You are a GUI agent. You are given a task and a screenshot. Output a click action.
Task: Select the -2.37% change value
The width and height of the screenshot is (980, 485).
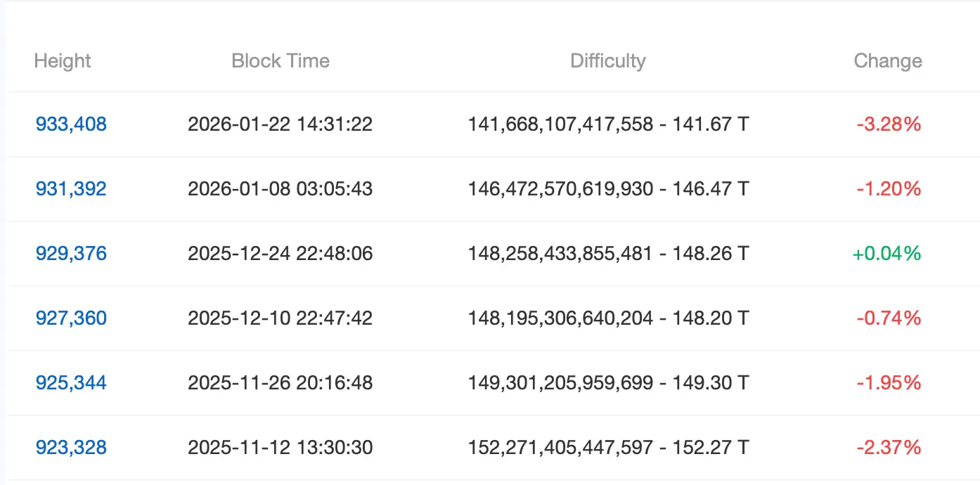[x=889, y=448]
